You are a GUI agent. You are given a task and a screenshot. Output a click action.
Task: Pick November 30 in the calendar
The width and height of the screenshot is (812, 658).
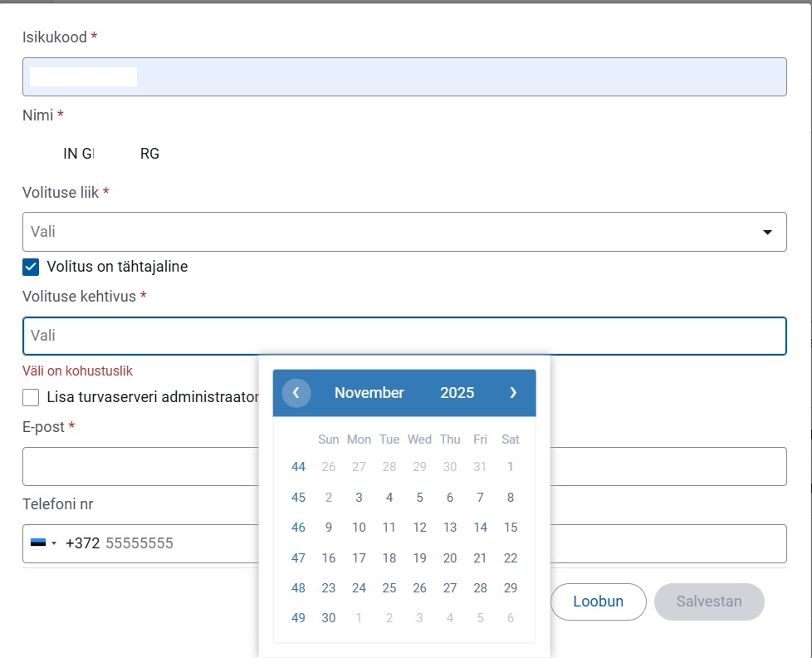tap(329, 618)
